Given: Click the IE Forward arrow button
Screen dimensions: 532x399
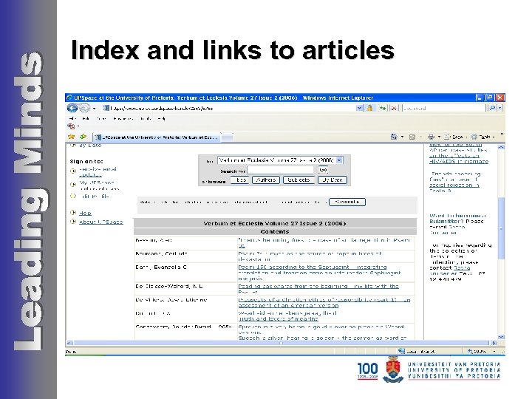Looking at the screenshot, I should (84, 108).
